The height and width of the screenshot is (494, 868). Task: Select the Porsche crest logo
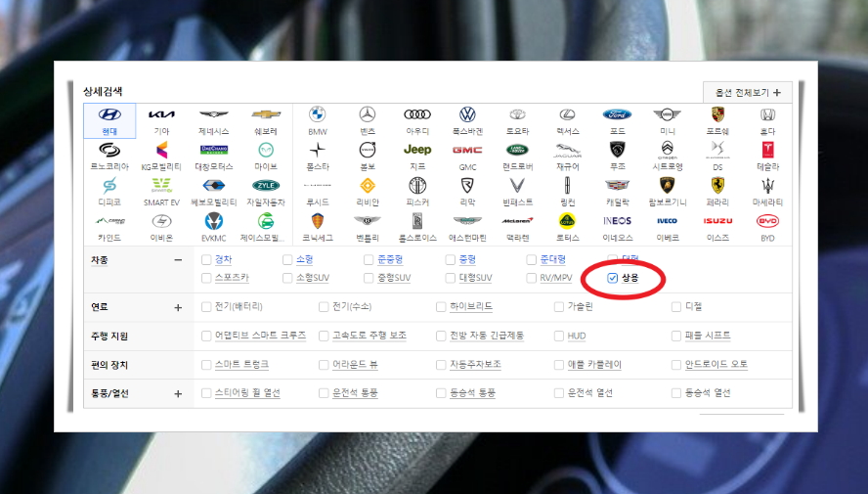click(718, 114)
